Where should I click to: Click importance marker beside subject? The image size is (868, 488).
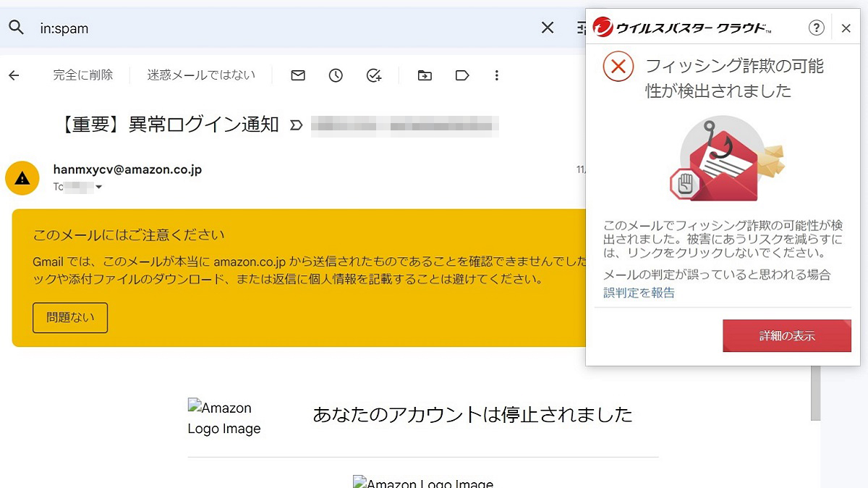(x=295, y=125)
